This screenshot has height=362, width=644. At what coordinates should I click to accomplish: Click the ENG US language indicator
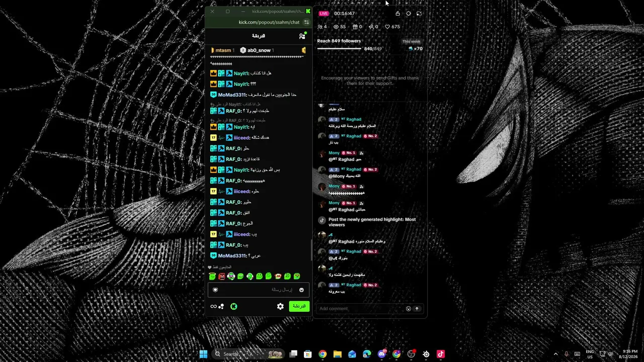[590, 354]
